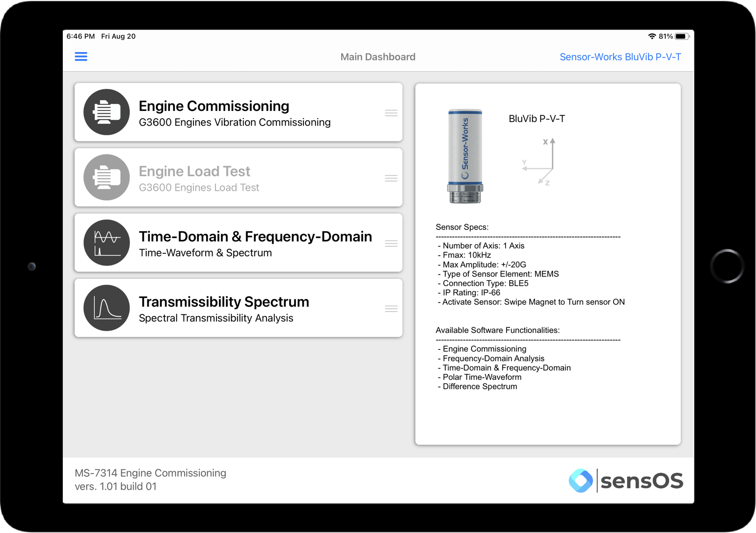The image size is (756, 533).
Task: Open Engine Load Test card title
Action: point(194,171)
